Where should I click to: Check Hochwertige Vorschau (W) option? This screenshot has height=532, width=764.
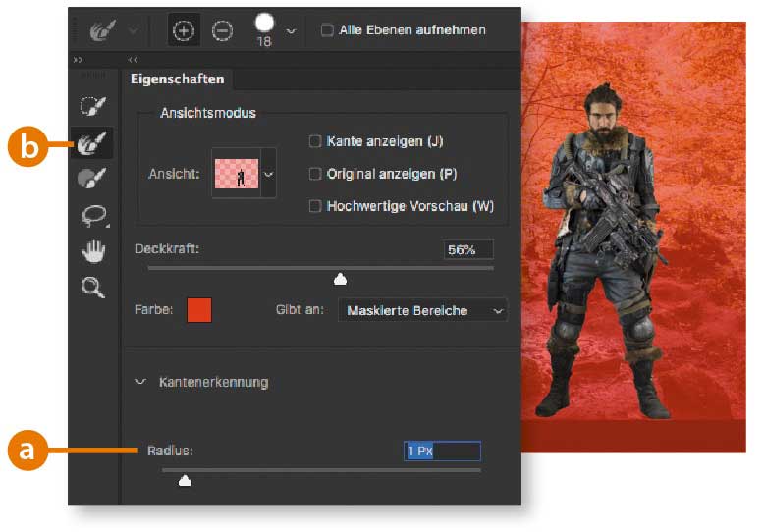[315, 206]
